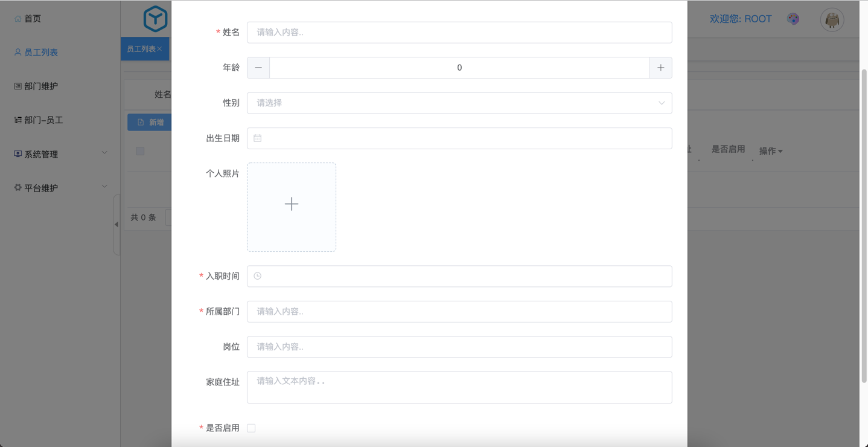Toggle the select-all checkbox in table header

coord(140,151)
